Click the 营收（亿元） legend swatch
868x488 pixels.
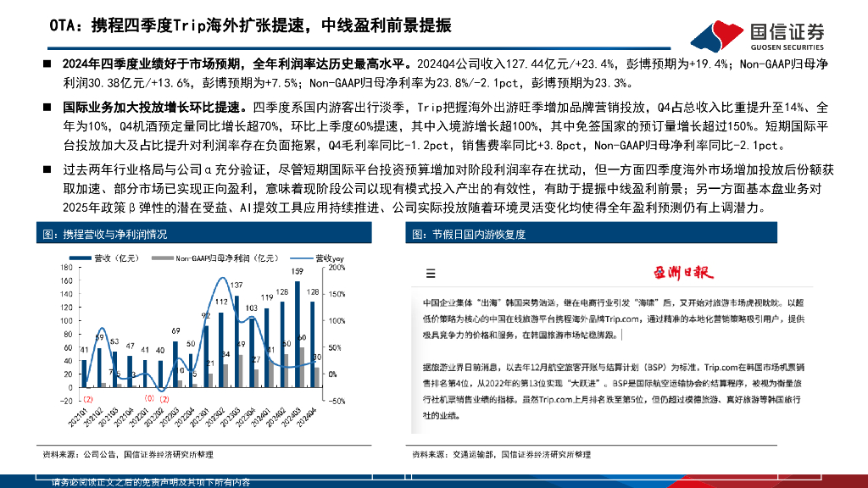tap(81, 258)
